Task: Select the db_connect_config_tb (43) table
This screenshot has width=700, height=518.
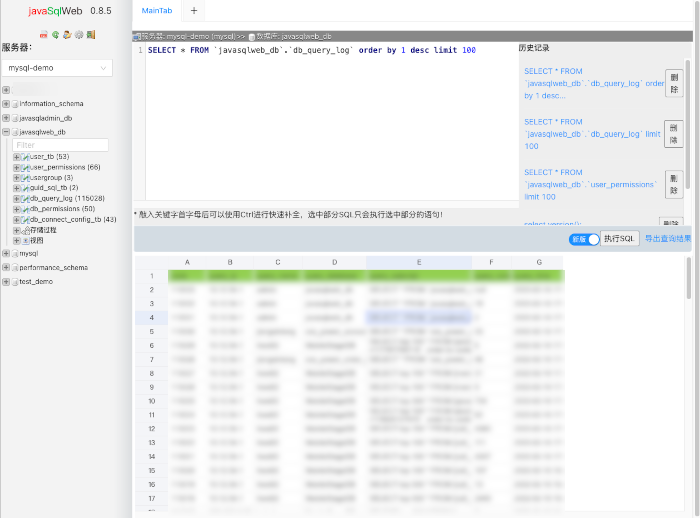Action: point(73,220)
